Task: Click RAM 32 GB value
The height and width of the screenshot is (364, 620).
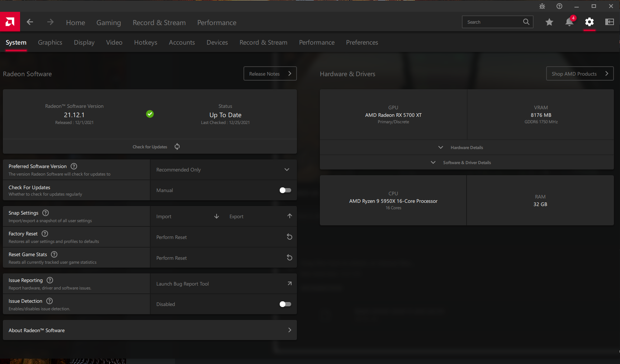Action: pos(540,204)
